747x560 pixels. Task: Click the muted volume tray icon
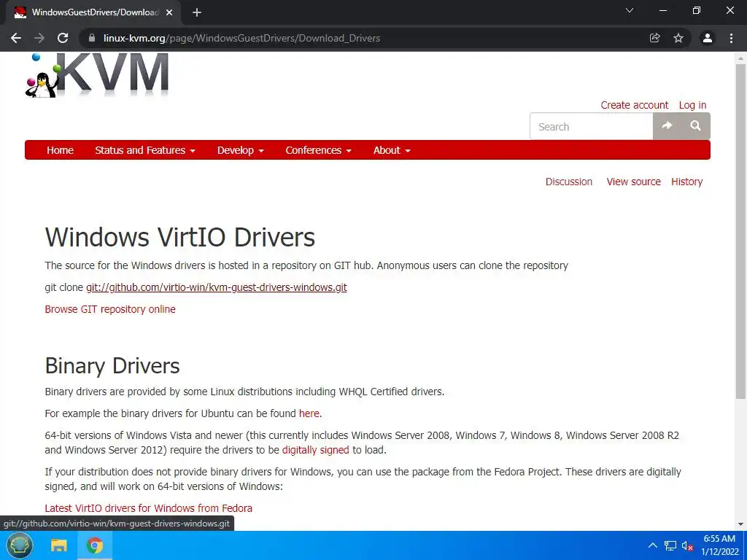pos(687,545)
